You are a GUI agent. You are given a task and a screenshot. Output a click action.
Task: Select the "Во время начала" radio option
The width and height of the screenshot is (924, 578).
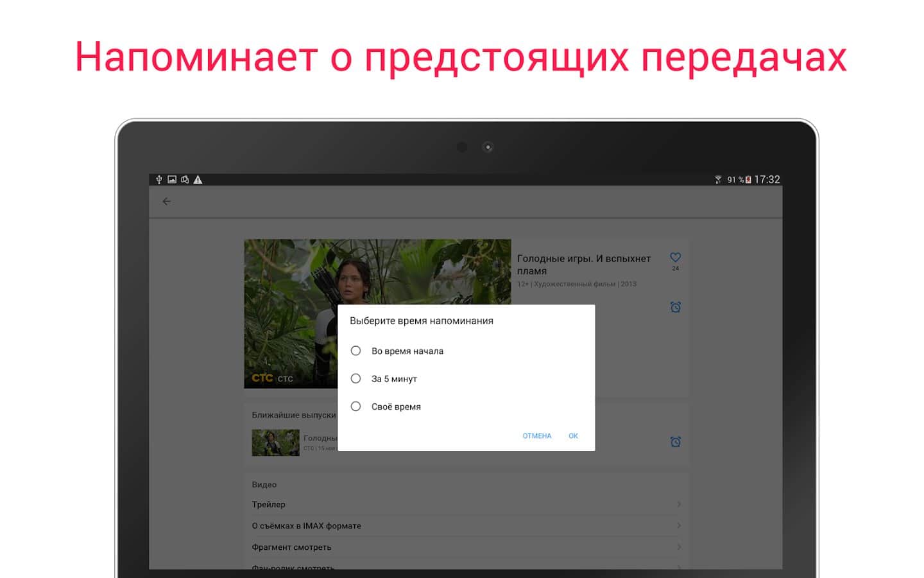pos(356,351)
